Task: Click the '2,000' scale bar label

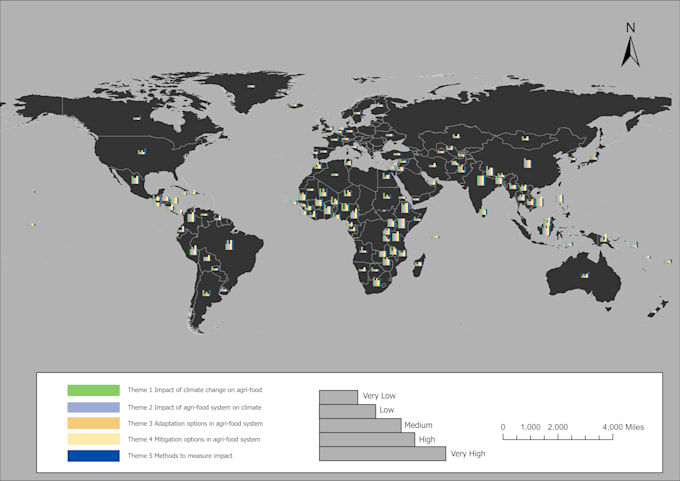Action: pyautogui.click(x=558, y=427)
